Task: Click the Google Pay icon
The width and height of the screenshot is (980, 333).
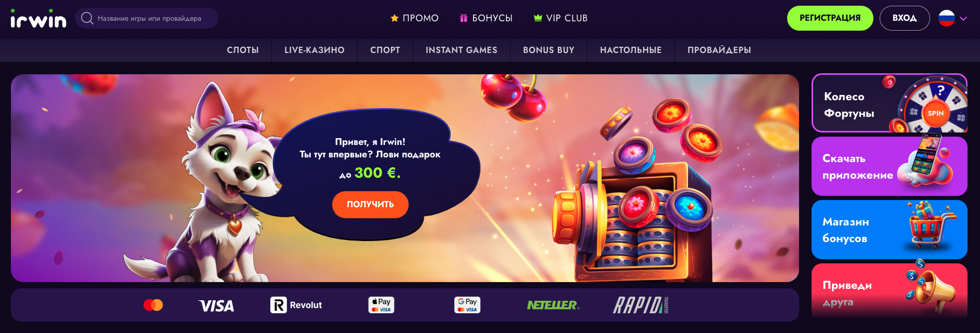Action: coord(467,305)
